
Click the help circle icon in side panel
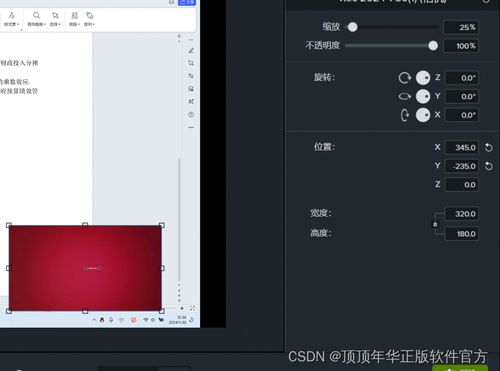(191, 114)
